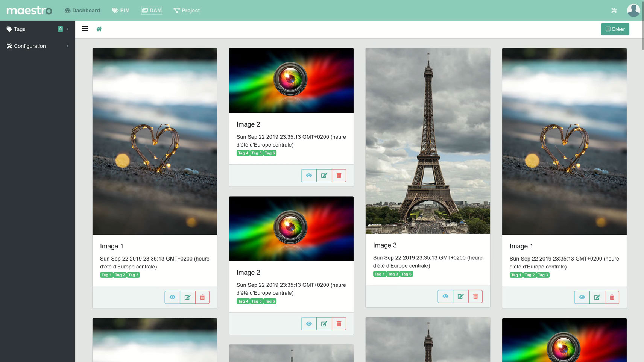Screen dimensions: 644x362
Task: View rightmost Image 1 with eye icon
Action: tap(582, 297)
